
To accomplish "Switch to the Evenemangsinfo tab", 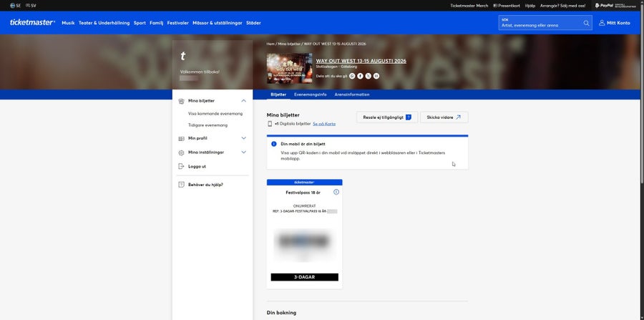I will 311,94.
